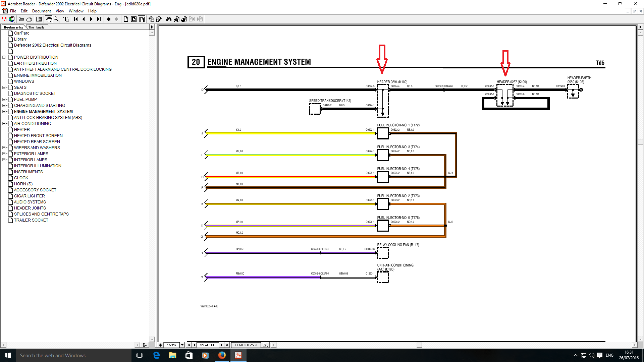Screen dimensions: 644x362
Task: Open the DIAGNOSTIC SOCKET bookmark
Action: (x=35, y=94)
